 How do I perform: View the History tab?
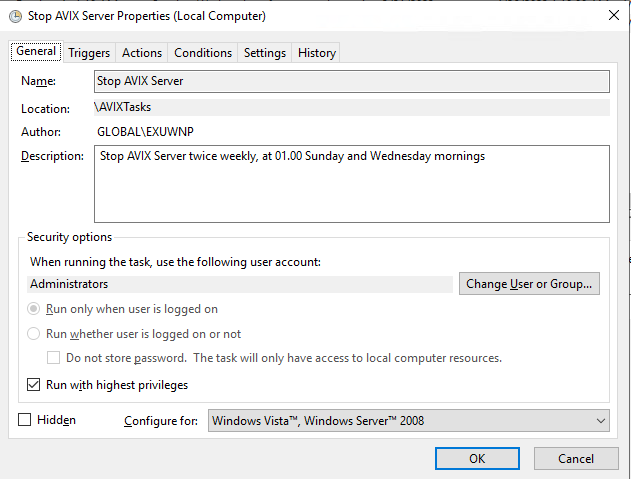tap(317, 53)
